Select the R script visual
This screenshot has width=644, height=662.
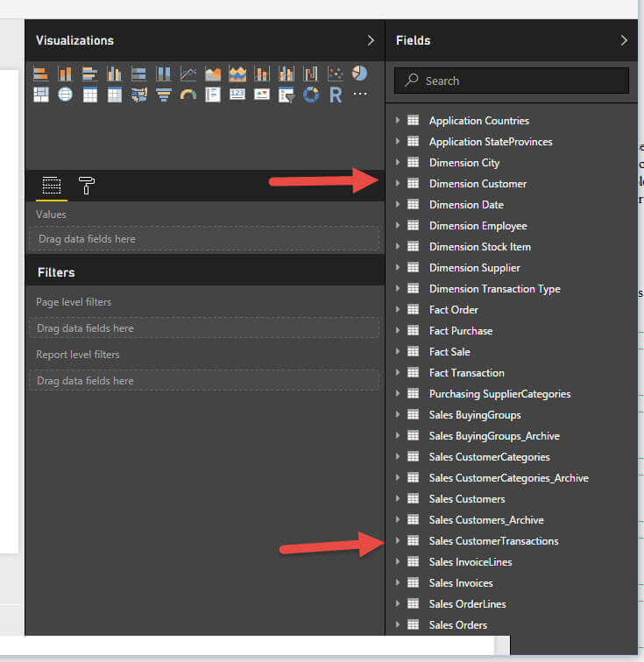[x=336, y=95]
